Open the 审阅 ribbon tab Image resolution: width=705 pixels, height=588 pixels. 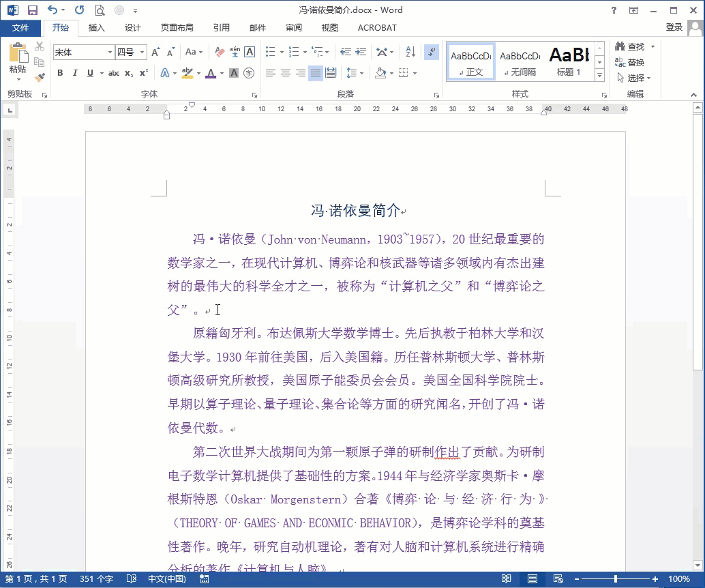point(294,28)
